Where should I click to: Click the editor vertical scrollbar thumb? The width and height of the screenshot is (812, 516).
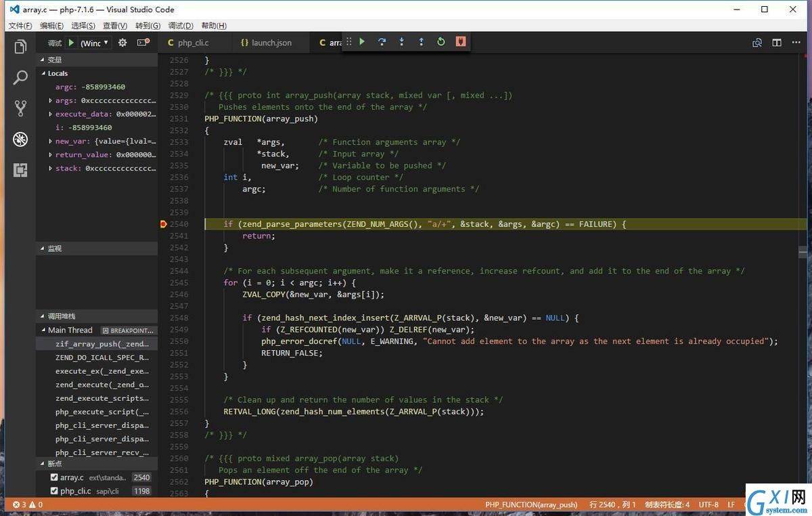[803, 251]
